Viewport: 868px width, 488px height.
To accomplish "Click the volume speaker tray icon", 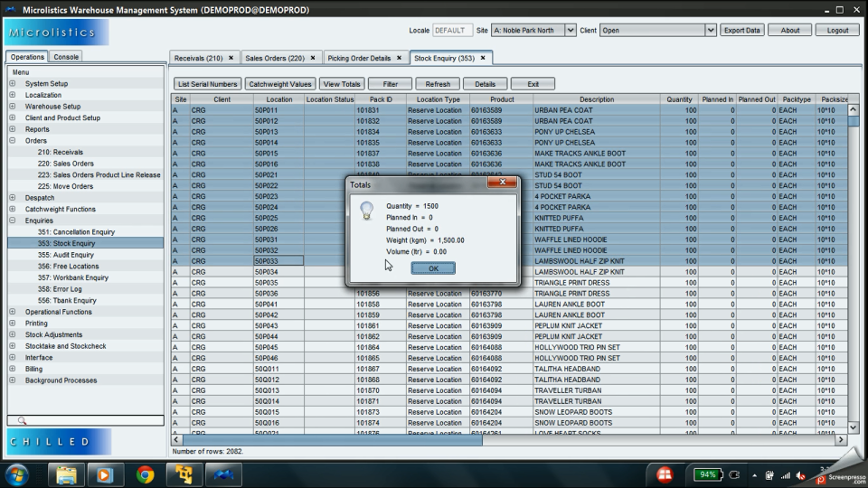I will point(800,475).
